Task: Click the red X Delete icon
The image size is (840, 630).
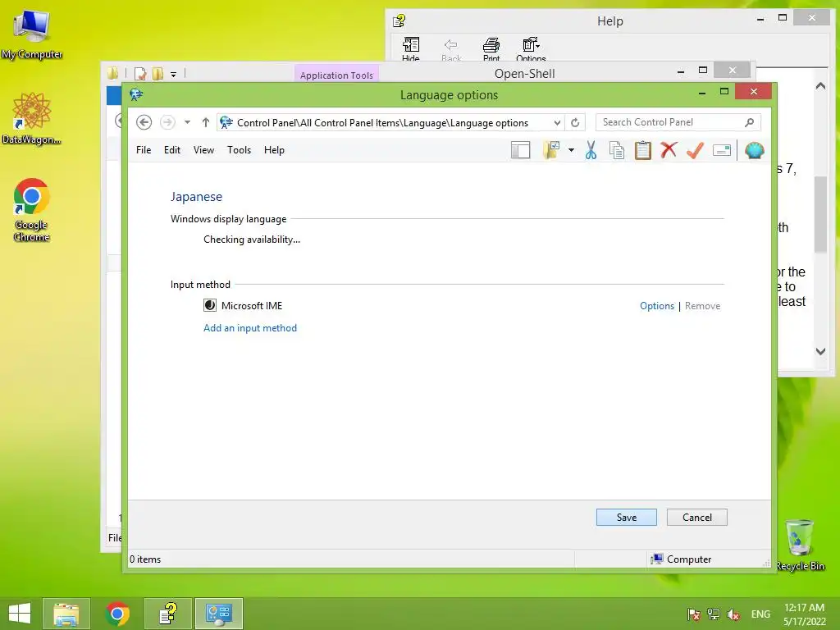Action: (x=669, y=151)
